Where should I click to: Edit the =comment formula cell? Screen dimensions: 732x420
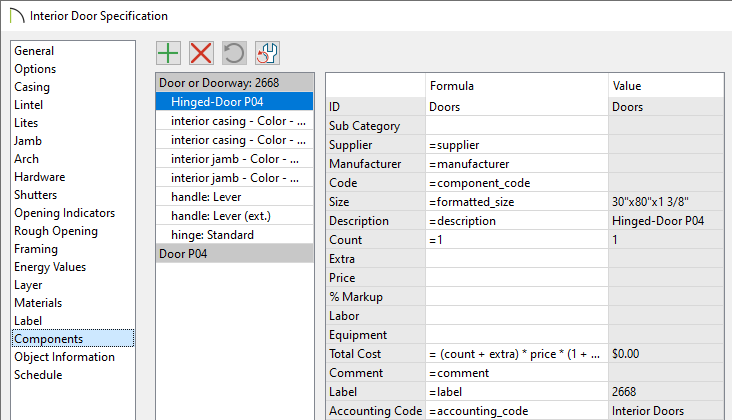[x=517, y=373]
